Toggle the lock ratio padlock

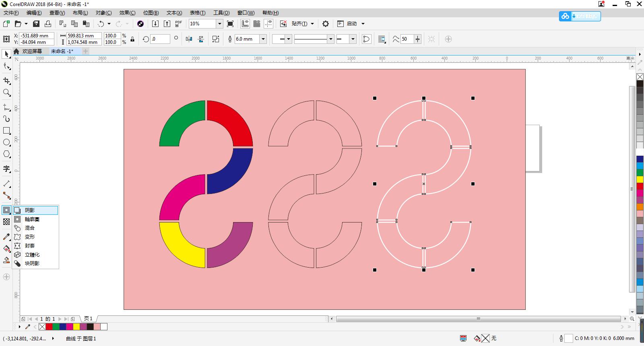[x=132, y=39]
